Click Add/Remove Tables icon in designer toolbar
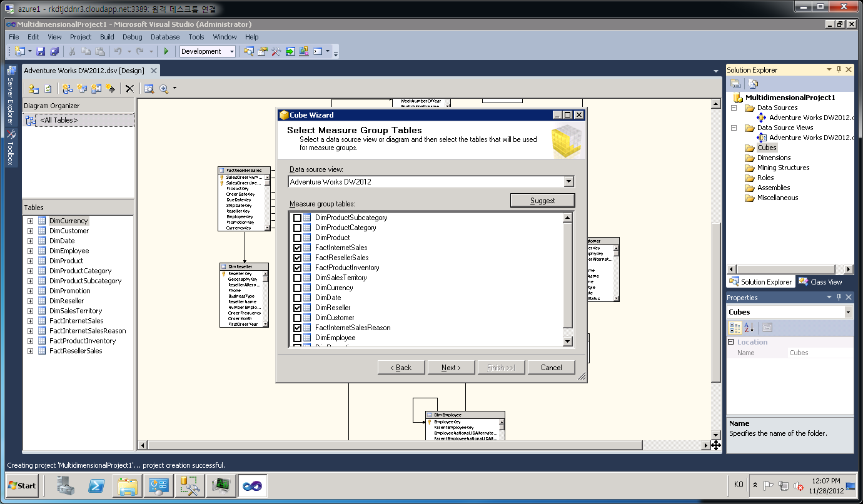The width and height of the screenshot is (863, 504). [33, 89]
